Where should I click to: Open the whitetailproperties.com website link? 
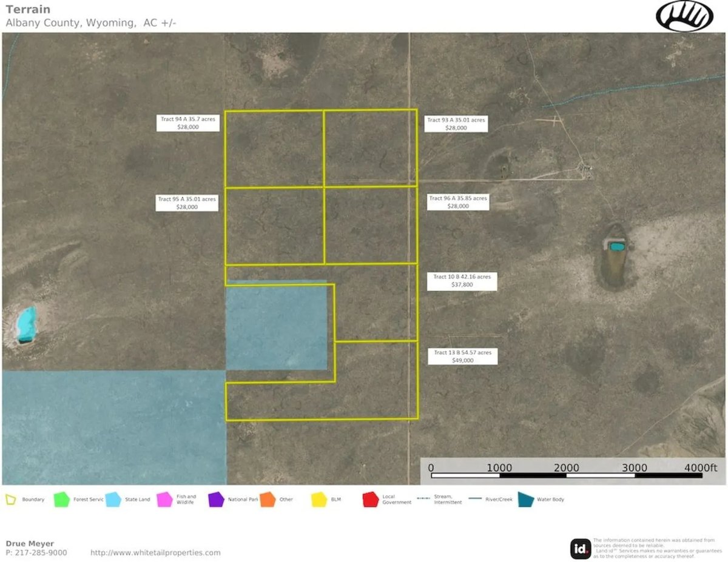pyautogui.click(x=155, y=553)
